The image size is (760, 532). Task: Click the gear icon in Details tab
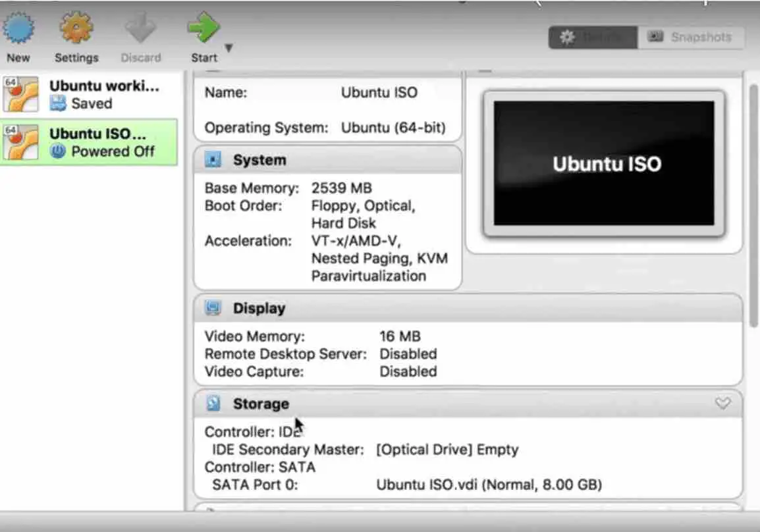coord(568,37)
